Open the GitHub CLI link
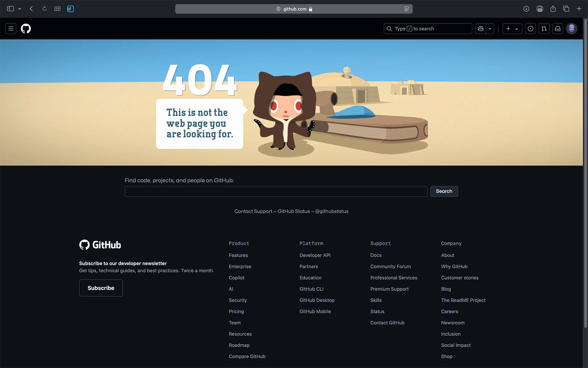Image resolution: width=588 pixels, height=368 pixels. [312, 289]
